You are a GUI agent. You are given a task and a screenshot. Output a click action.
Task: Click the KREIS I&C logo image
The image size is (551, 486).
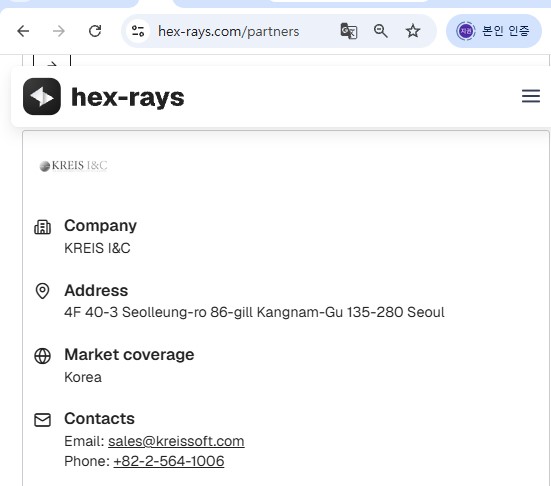[x=73, y=166]
